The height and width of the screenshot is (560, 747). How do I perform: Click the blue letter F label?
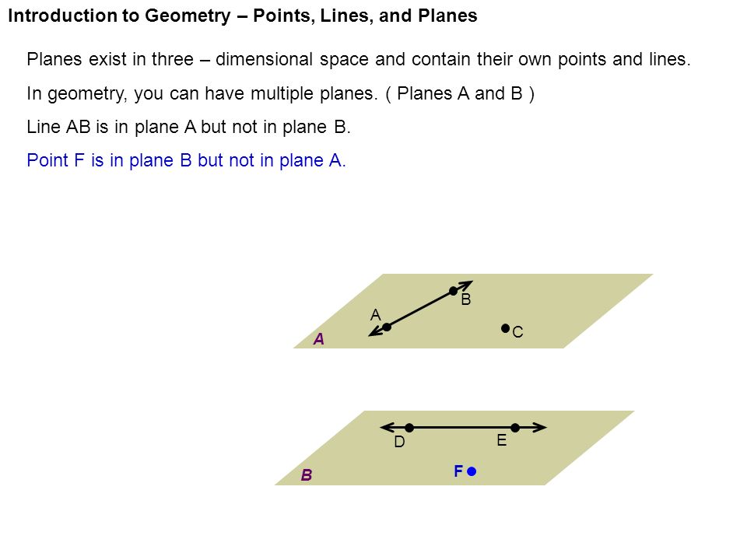click(458, 471)
